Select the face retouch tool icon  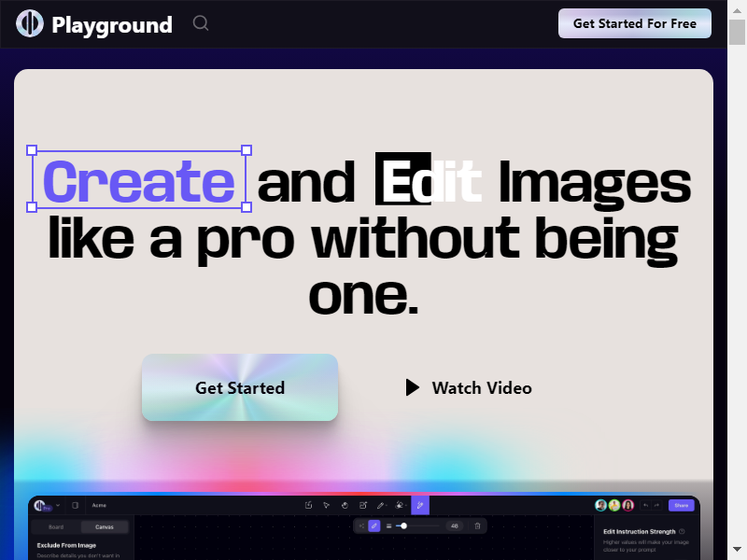pos(398,505)
